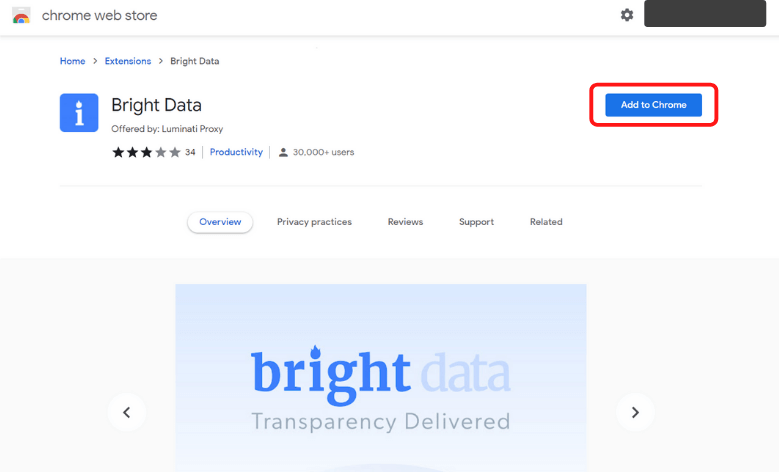Open Extensions breadcrumb link
779x472 pixels.
128,61
